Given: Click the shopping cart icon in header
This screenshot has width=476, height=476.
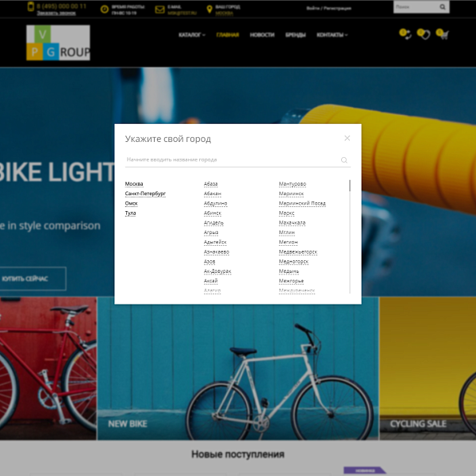Looking at the screenshot, I should [443, 34].
